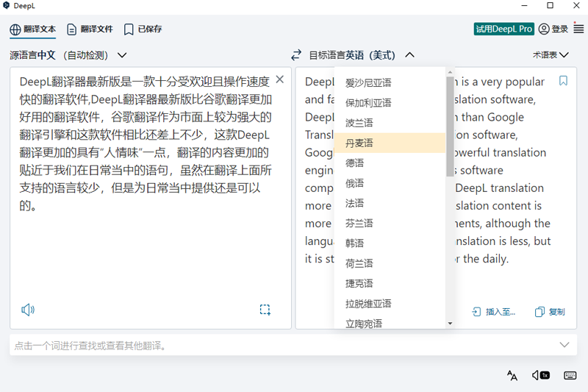The height and width of the screenshot is (392, 588).
Task: Pick 韩语 from the list
Action: pos(390,243)
